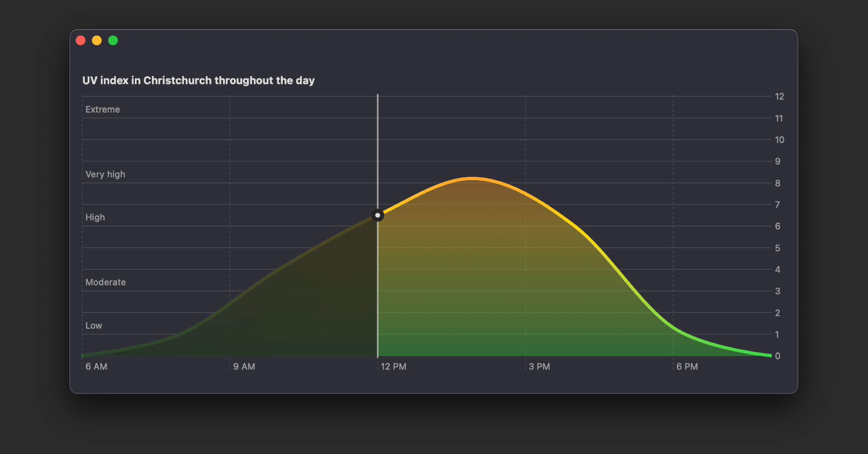Click the 'Low' UV level label
Screen dimensions: 868x454
tap(94, 325)
